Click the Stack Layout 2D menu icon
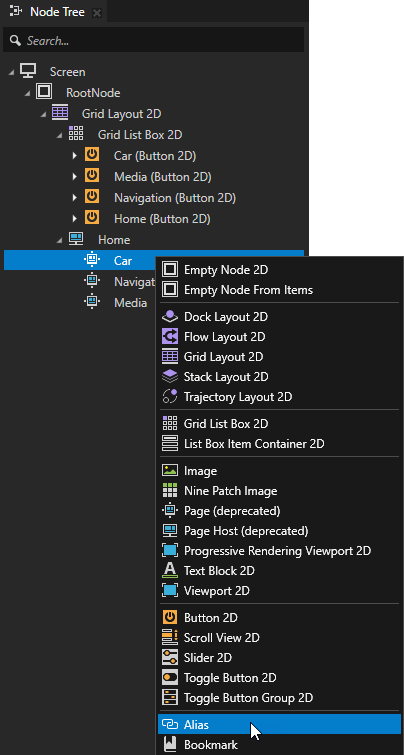This screenshot has width=404, height=755. click(x=170, y=376)
